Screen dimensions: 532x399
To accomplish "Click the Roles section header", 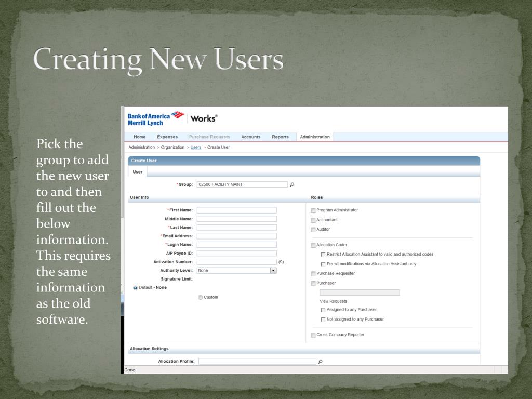I will 317,197.
